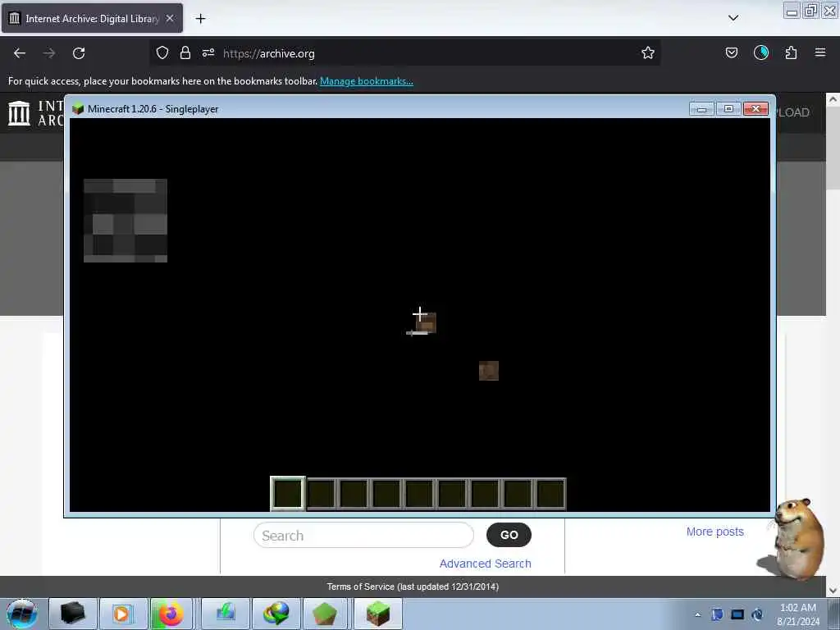Click the floating dirt block item
Screen dimensions: 840x630
point(489,371)
